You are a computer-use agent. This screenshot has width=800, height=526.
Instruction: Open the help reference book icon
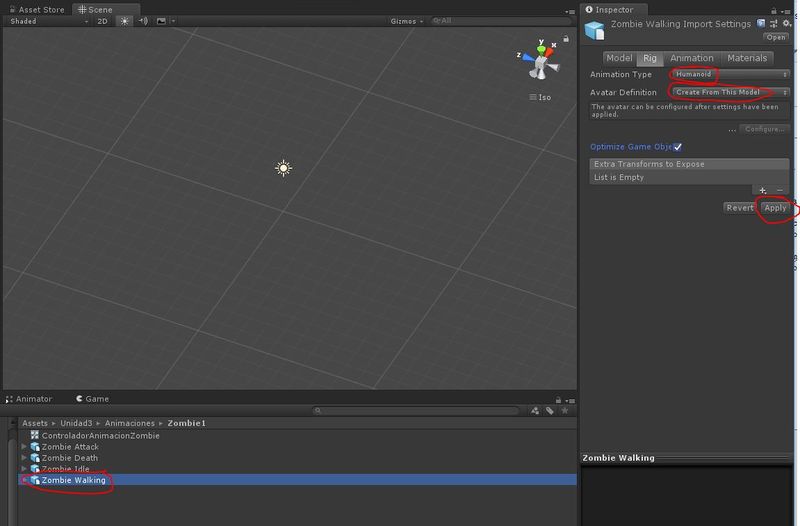pos(761,23)
